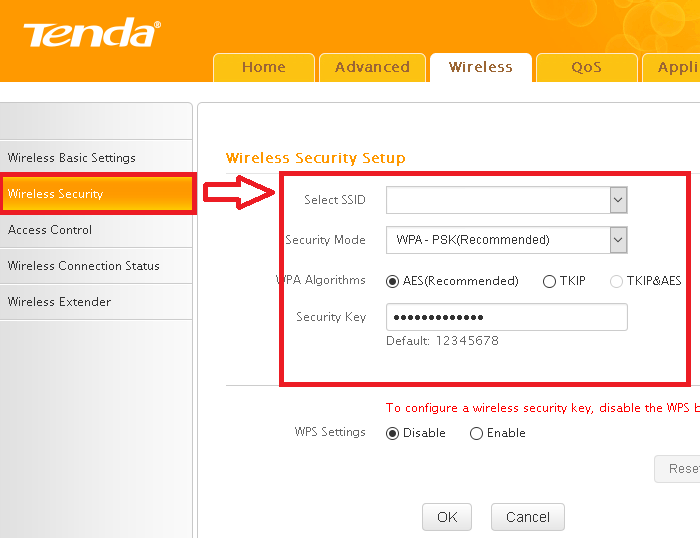
Task: Open the QoS tab
Action: [x=587, y=67]
